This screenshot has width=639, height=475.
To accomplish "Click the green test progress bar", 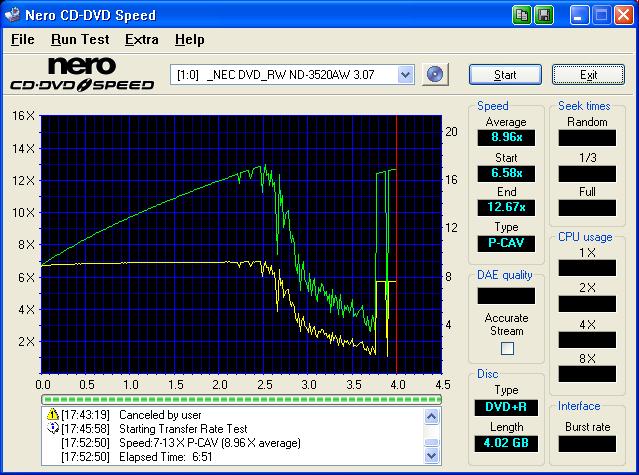I will (241, 399).
